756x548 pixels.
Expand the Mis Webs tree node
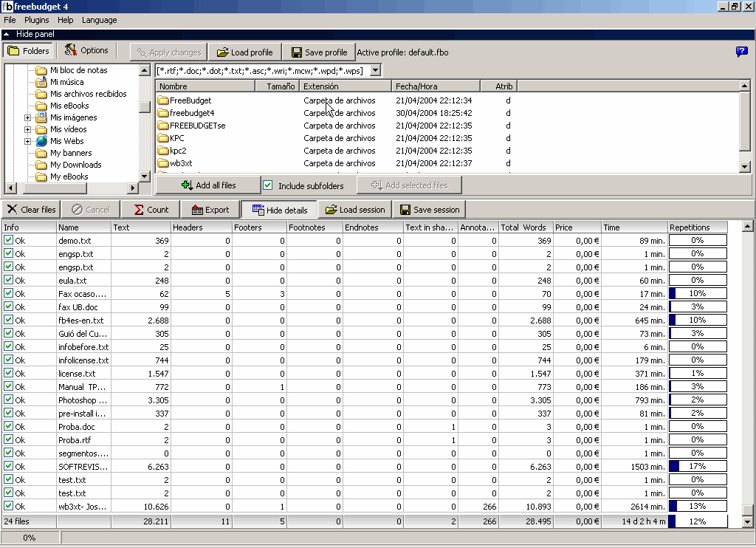28,141
